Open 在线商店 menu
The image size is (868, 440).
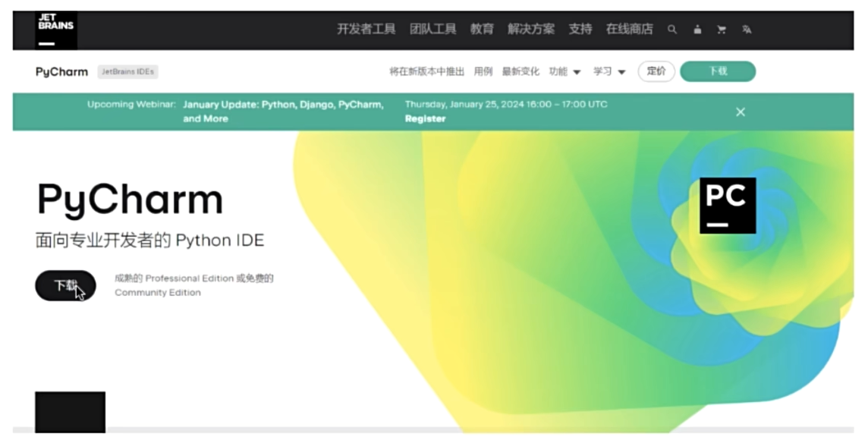pos(630,30)
